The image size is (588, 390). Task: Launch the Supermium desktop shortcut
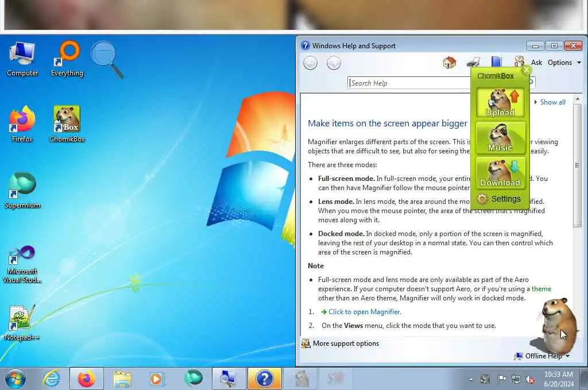22,191
